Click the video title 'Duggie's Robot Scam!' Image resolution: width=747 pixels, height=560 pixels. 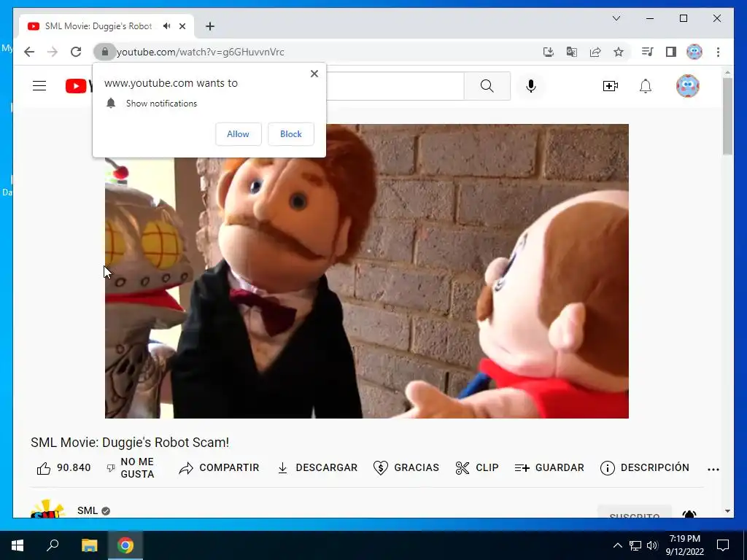point(166,443)
